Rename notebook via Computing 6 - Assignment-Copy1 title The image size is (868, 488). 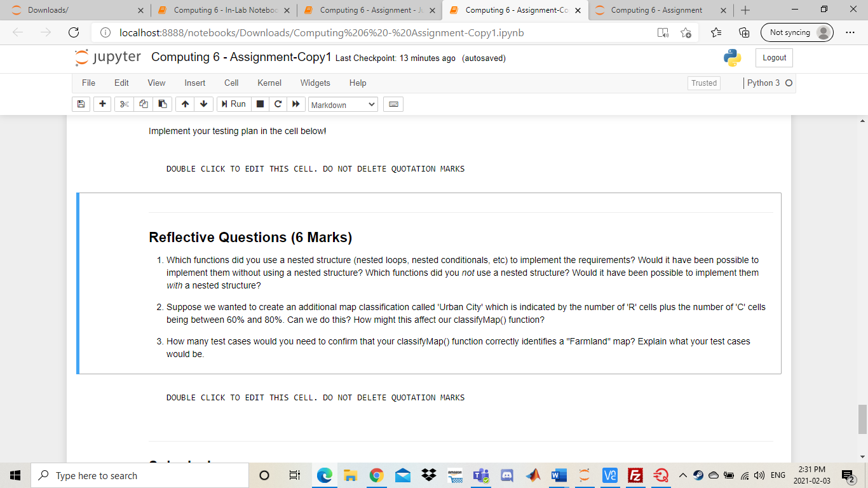[x=241, y=57]
